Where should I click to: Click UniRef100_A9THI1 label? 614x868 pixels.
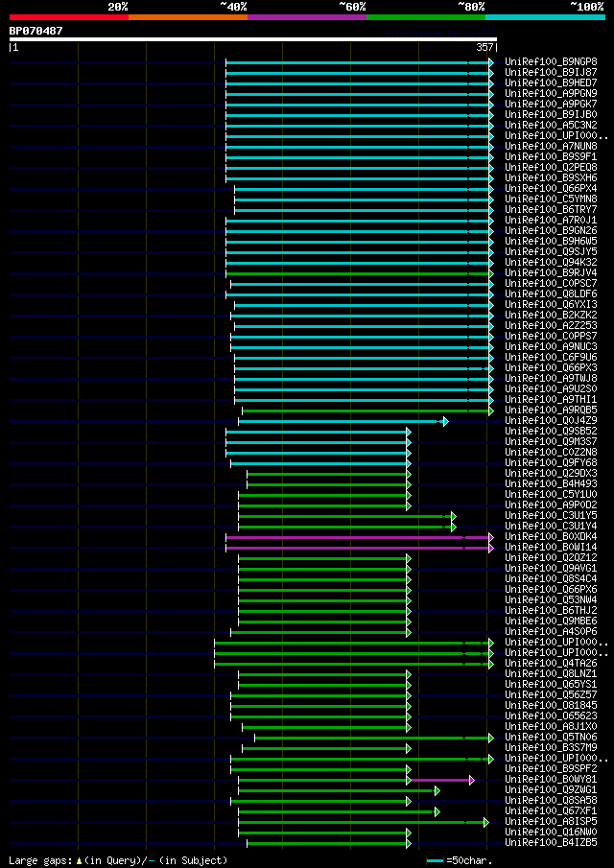(551, 400)
